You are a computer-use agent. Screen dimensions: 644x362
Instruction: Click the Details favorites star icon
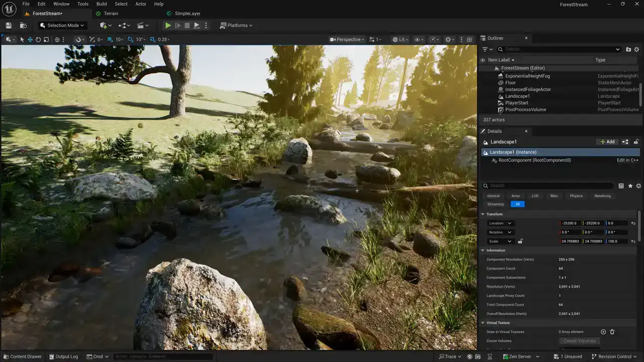pos(630,186)
